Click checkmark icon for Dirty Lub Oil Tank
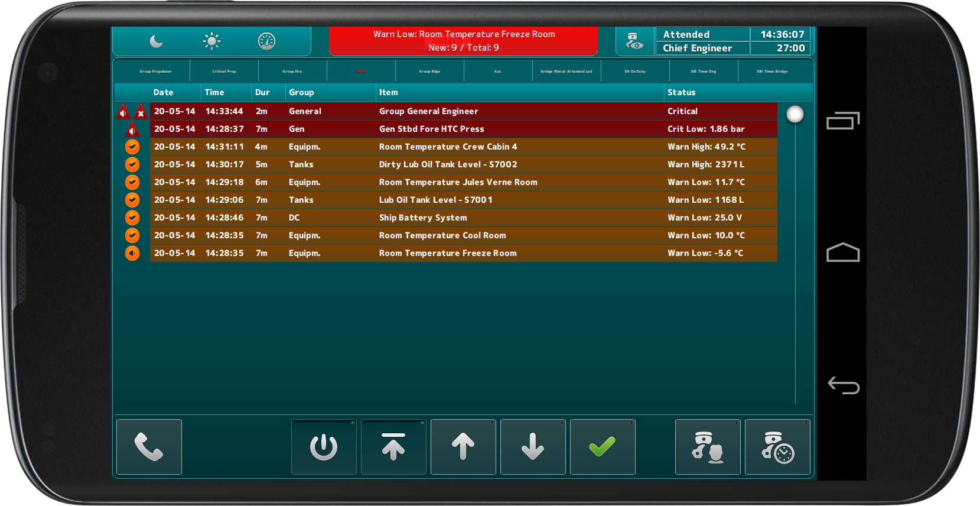Viewport: 980px width, 506px height. [x=132, y=164]
